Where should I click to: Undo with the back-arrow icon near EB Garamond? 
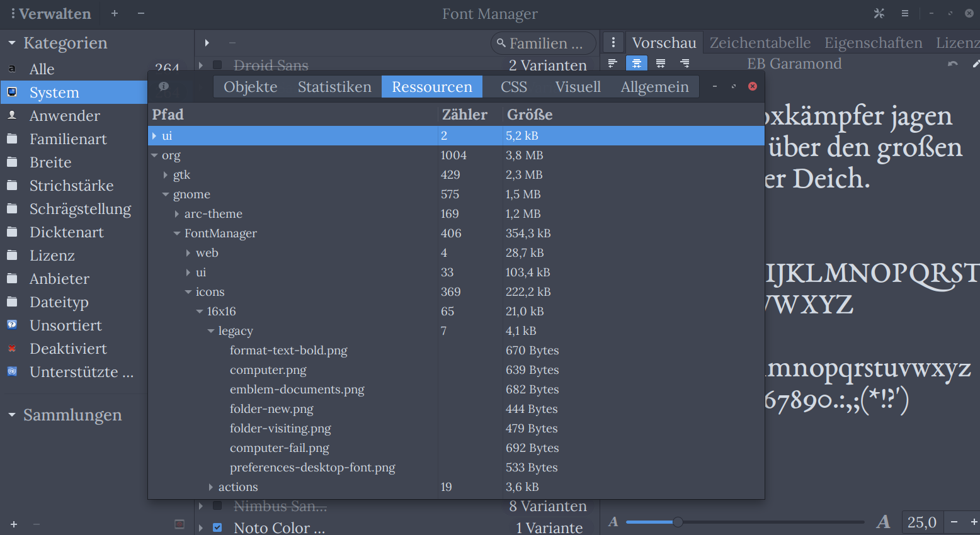(952, 63)
